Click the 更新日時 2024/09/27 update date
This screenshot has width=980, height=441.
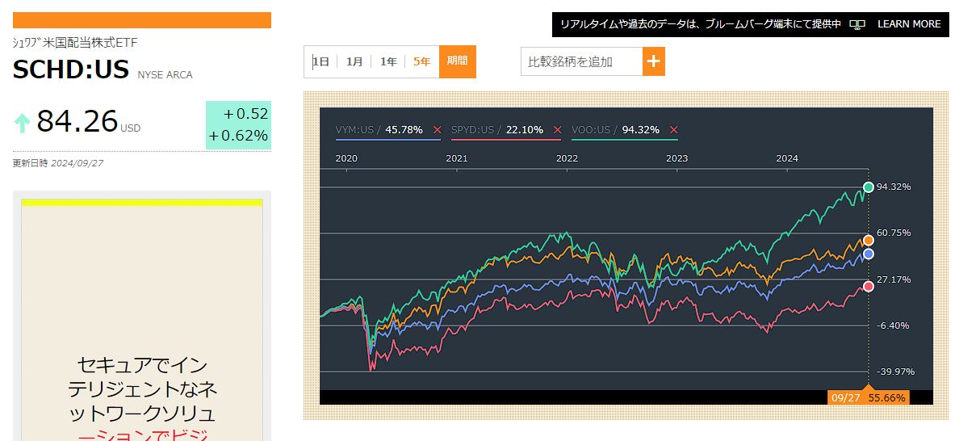(58, 163)
